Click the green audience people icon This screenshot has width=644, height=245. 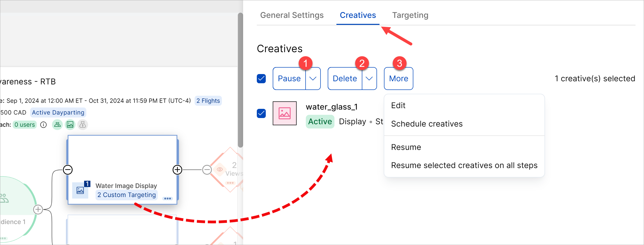click(57, 125)
